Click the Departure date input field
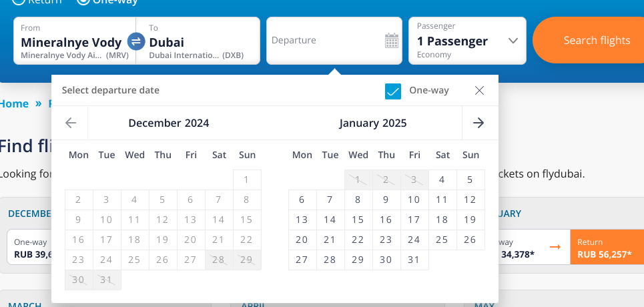Viewport: 644px width, 307px height. [x=334, y=41]
